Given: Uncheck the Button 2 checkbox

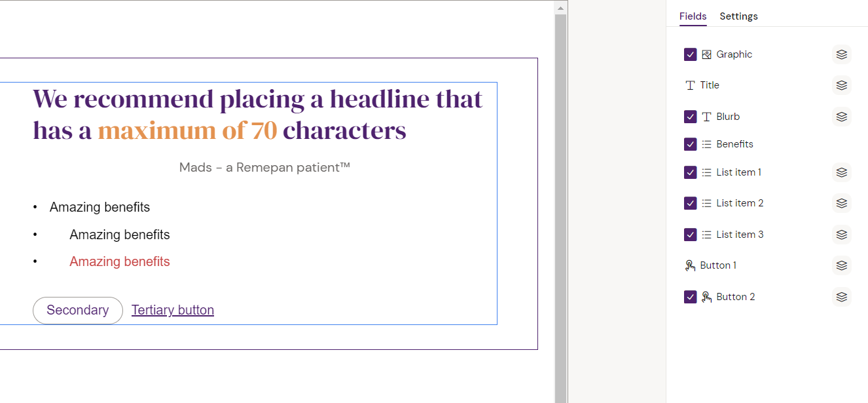Looking at the screenshot, I should [690, 297].
